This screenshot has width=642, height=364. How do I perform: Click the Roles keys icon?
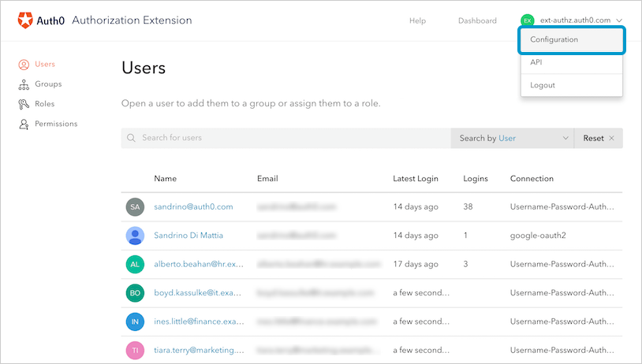pos(24,104)
